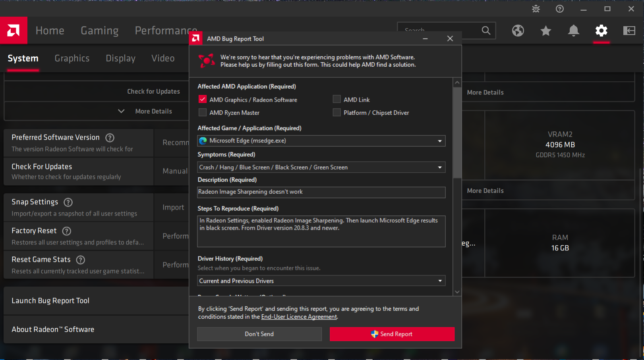
Task: Click the Import button for Snap Settings
Action: click(173, 207)
